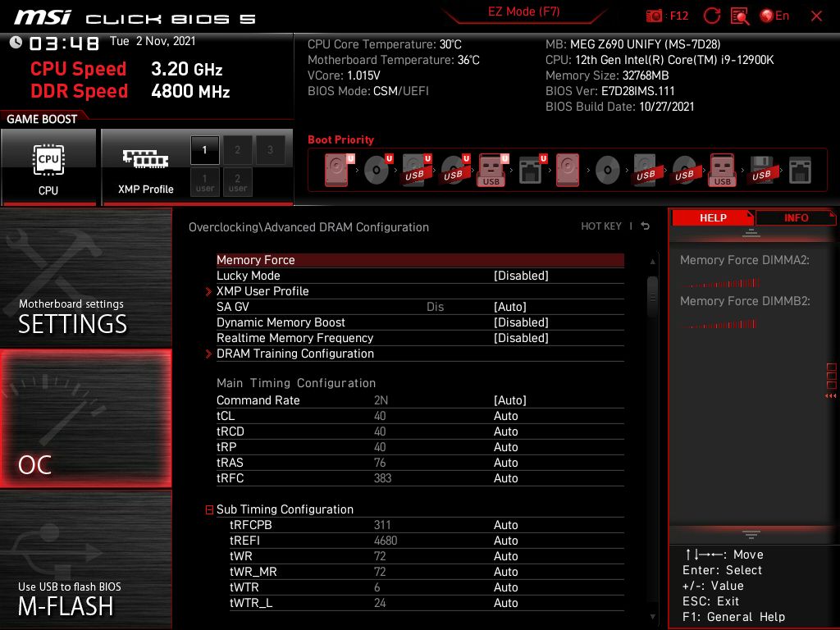
Task: Change Dynamic Memory Boost [Disabled] setting
Action: click(x=521, y=322)
